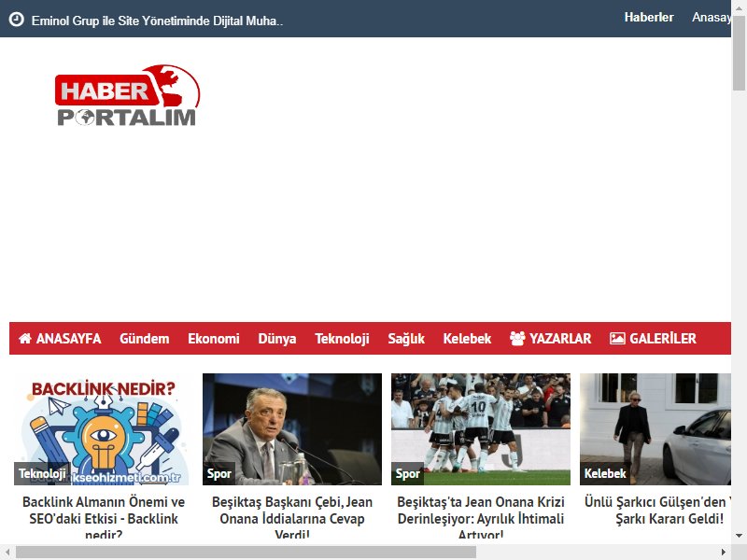
Task: Click the horizontal scrollbar left arrow
Action: click(x=7, y=553)
